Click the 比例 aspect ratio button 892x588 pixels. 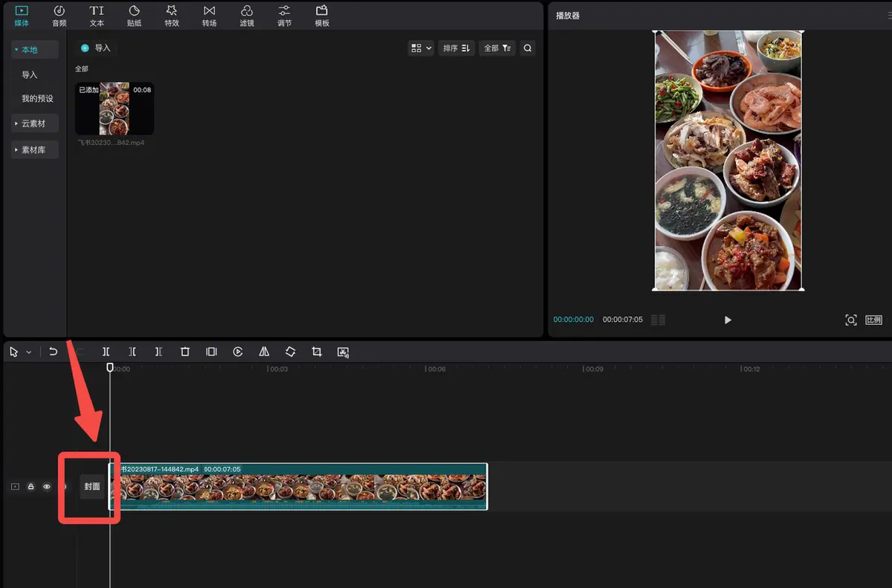click(x=873, y=320)
